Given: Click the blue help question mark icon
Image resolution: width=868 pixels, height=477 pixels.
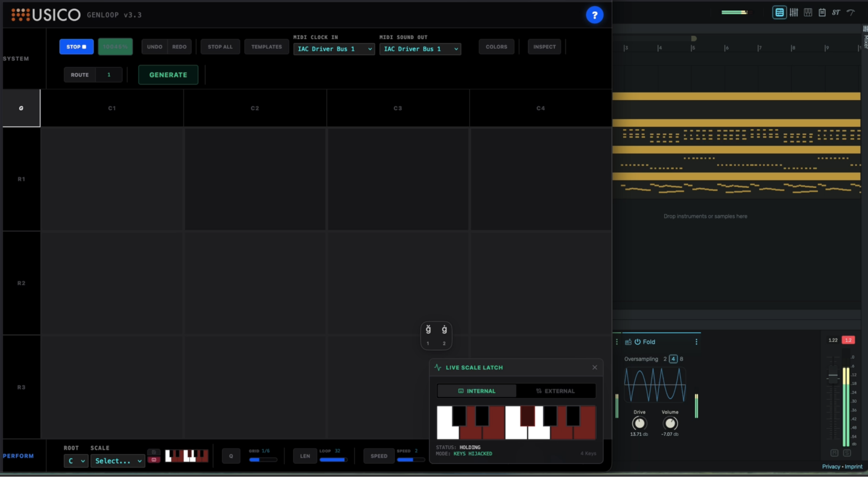Looking at the screenshot, I should pyautogui.click(x=594, y=15).
